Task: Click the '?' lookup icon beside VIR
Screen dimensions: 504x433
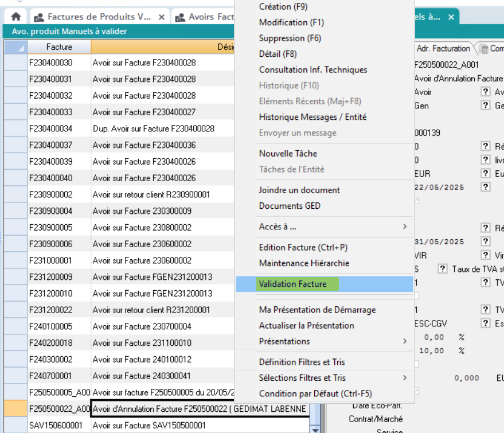Action: [x=486, y=255]
